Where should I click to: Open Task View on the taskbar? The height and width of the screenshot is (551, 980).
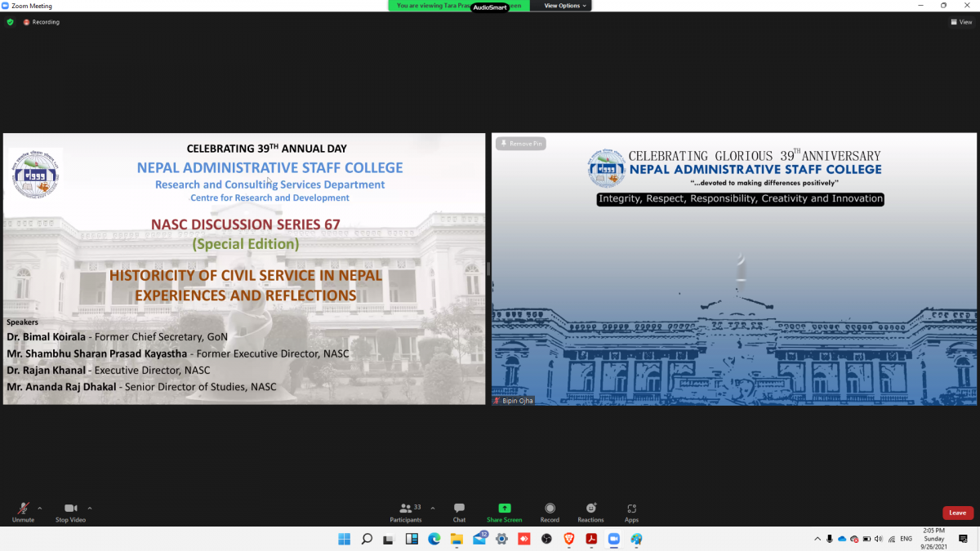coord(389,539)
